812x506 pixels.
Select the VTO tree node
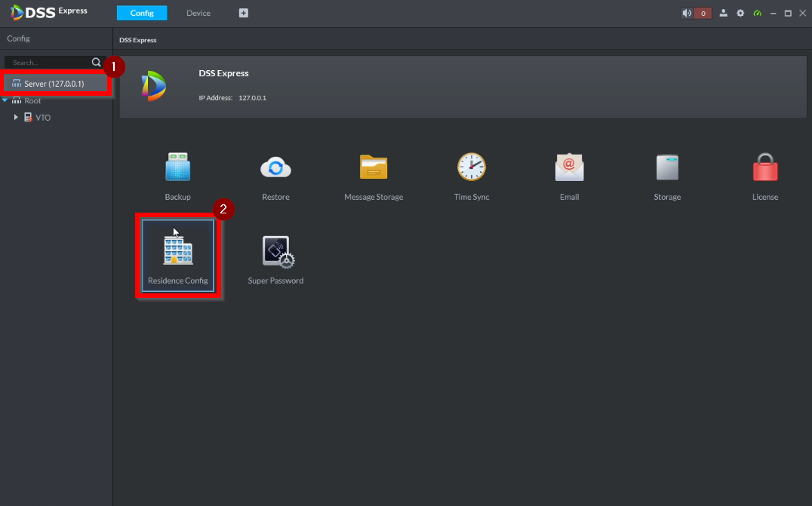point(43,118)
